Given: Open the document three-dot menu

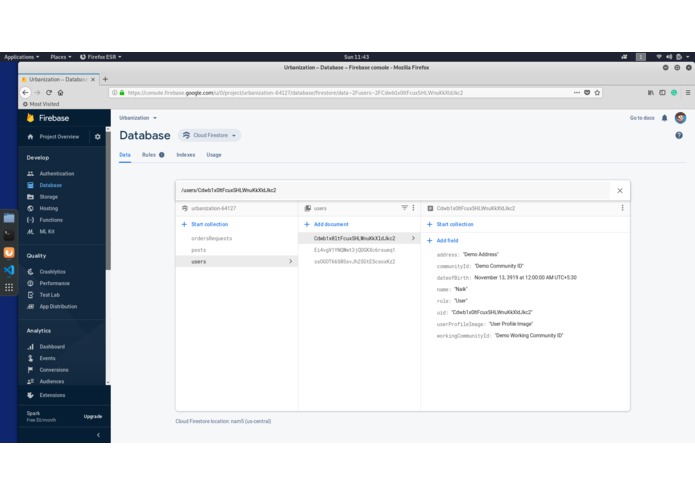Looking at the screenshot, I should click(x=622, y=208).
